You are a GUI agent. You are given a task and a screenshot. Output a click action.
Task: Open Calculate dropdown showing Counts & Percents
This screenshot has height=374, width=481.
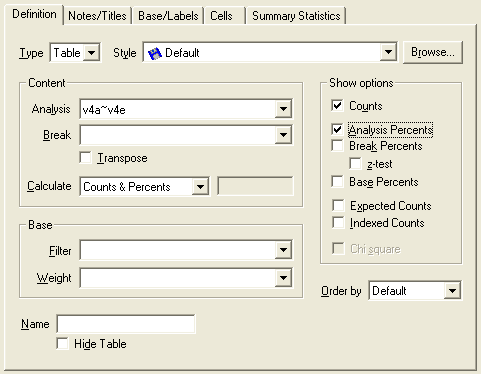point(200,187)
